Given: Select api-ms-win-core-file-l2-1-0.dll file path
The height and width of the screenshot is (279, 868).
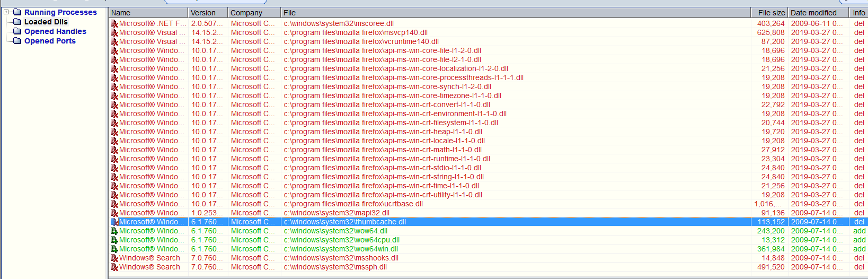Looking at the screenshot, I should [x=382, y=59].
